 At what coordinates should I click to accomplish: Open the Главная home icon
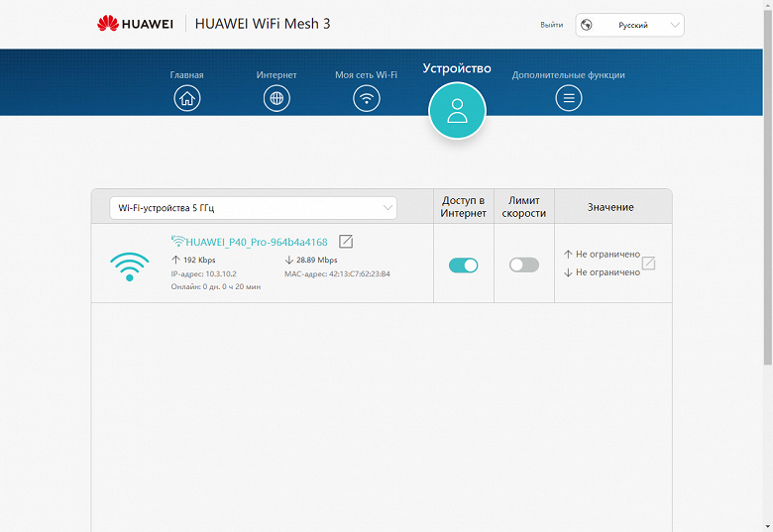[187, 98]
